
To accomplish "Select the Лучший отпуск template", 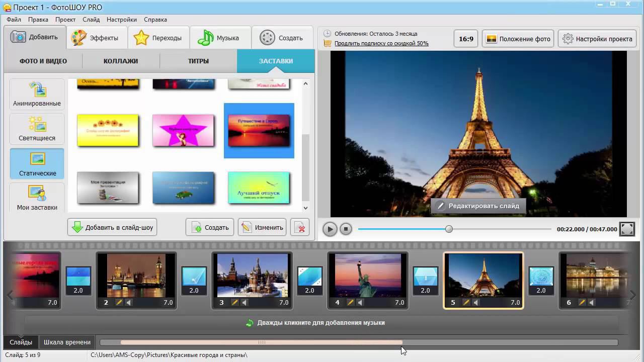I will [259, 188].
